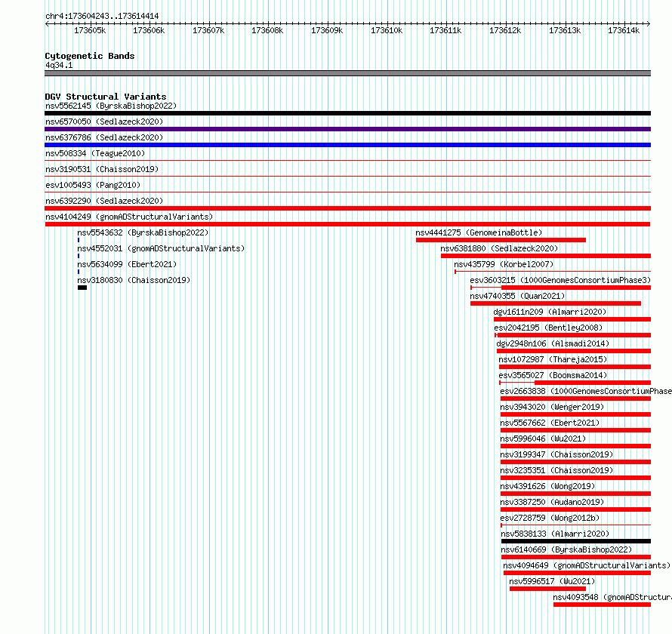The height and width of the screenshot is (634, 672).
Task: Select the nsv508334 (Teague2010) label
Action: pyautogui.click(x=95, y=153)
